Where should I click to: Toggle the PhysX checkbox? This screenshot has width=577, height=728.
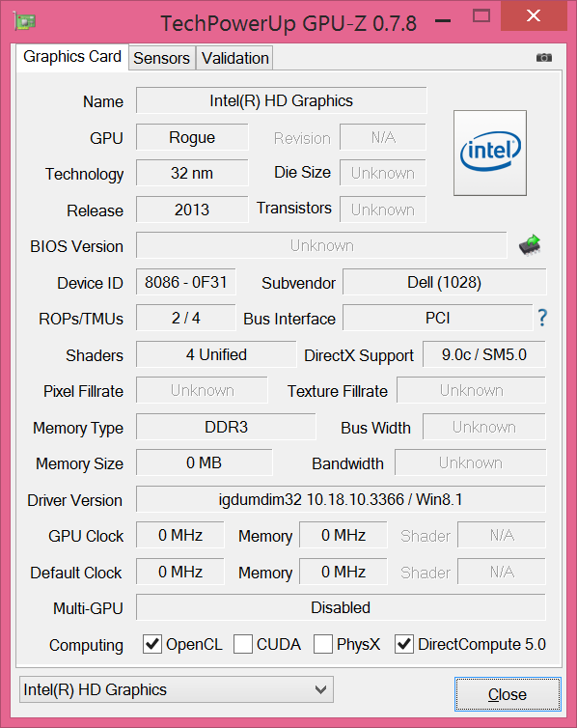pos(323,644)
